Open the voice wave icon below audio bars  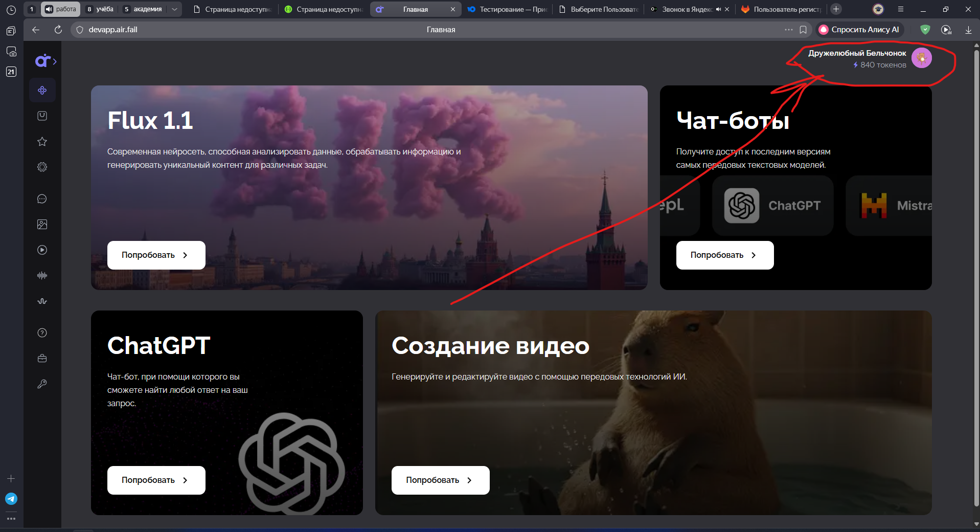pos(42,301)
